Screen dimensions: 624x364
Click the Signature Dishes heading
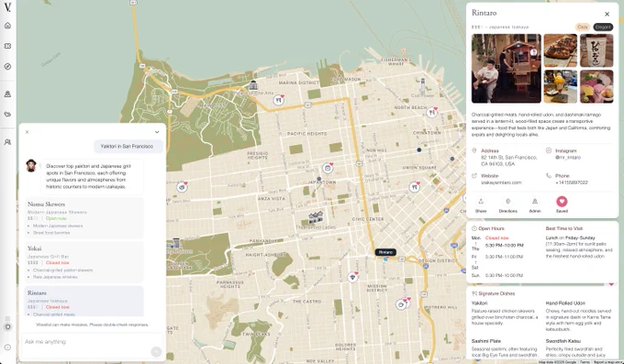[496, 293]
